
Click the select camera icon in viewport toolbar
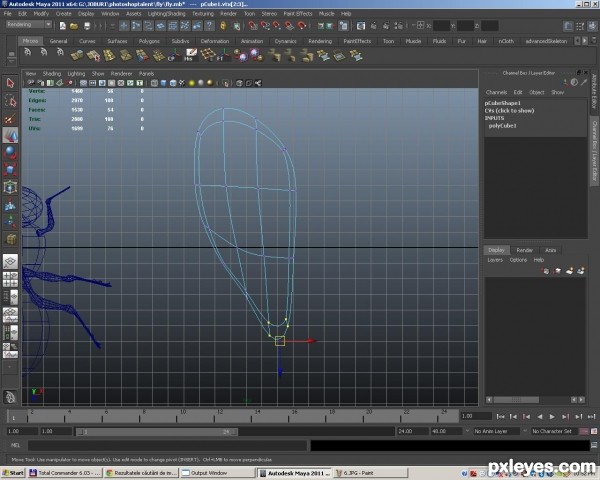[x=31, y=83]
